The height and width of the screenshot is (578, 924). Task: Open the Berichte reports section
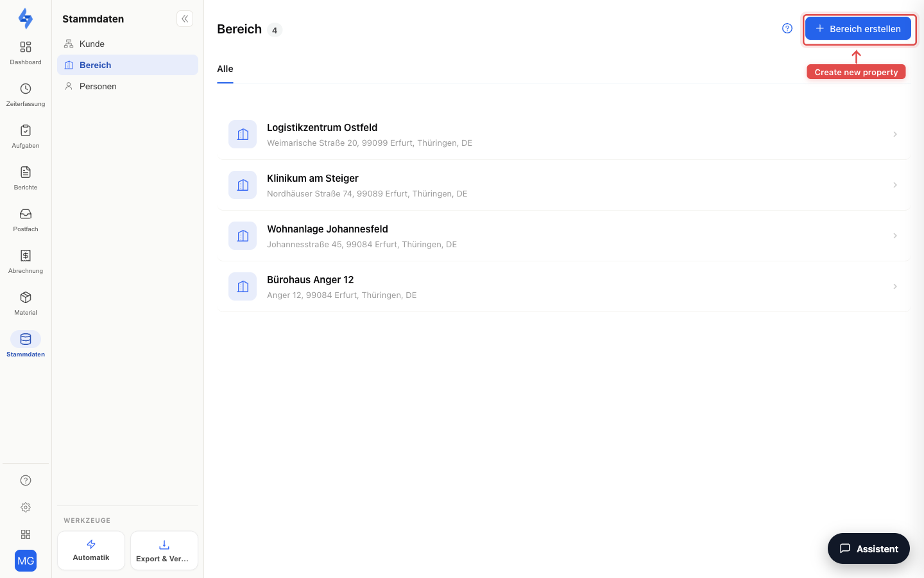point(26,178)
